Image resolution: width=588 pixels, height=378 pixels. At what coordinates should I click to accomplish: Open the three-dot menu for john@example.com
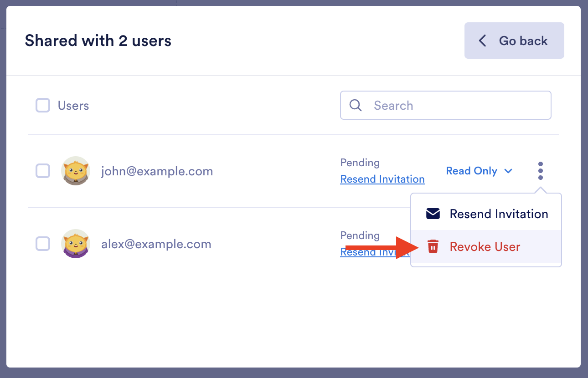pyautogui.click(x=540, y=171)
